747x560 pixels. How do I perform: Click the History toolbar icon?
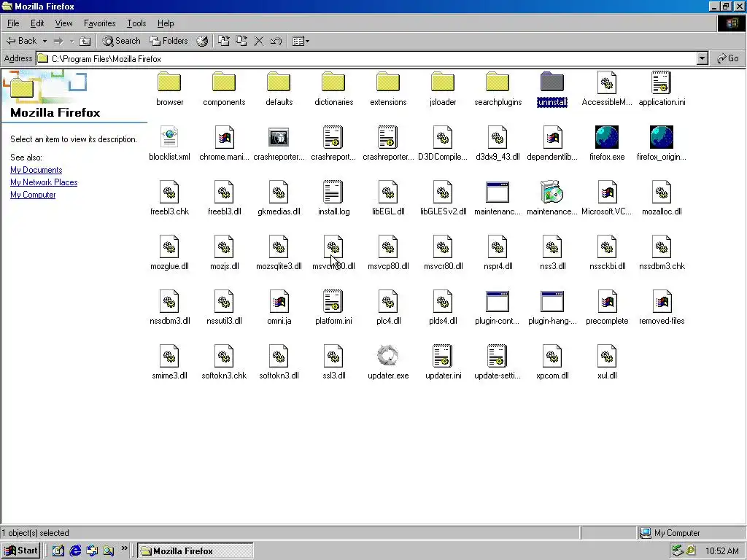tap(202, 41)
